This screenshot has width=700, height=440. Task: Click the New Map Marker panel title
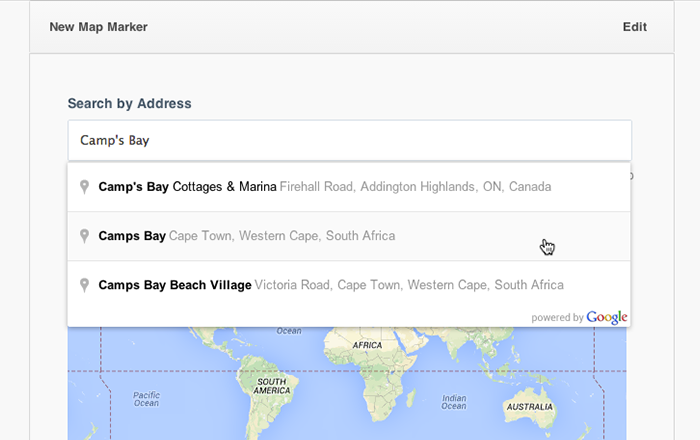[98, 27]
